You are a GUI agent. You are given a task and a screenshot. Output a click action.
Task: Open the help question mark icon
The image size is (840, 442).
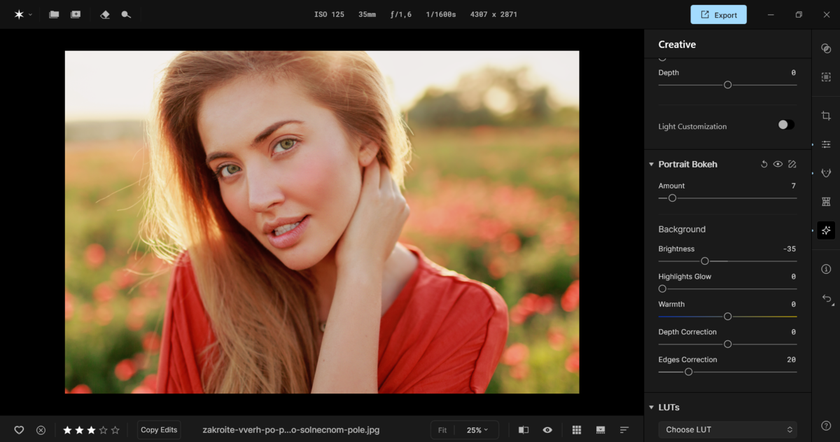826,425
